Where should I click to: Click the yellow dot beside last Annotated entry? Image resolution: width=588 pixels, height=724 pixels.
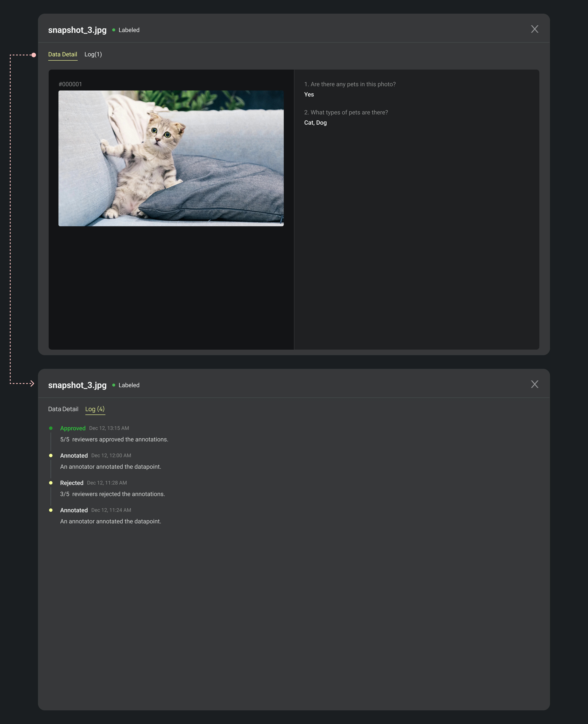51,510
